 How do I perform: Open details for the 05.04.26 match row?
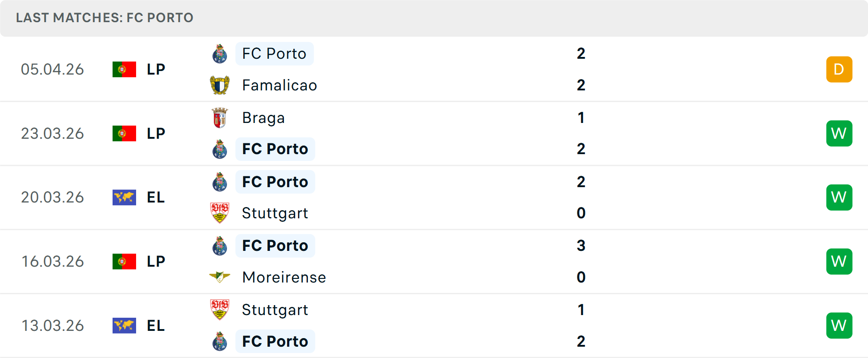pyautogui.click(x=434, y=69)
